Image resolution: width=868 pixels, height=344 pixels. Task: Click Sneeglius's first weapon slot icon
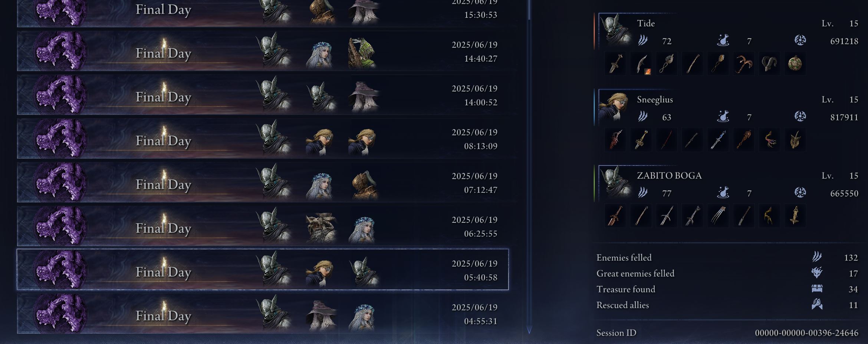click(x=615, y=140)
